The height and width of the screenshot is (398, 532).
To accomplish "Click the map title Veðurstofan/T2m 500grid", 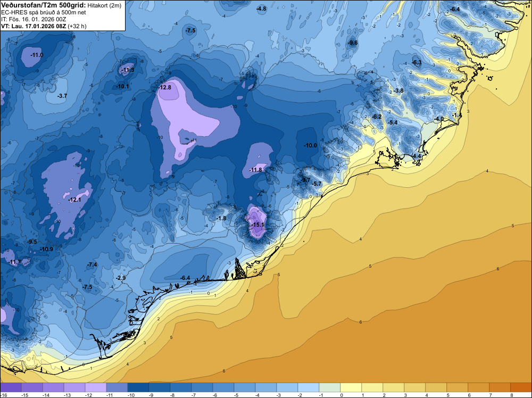I will click(43, 5).
